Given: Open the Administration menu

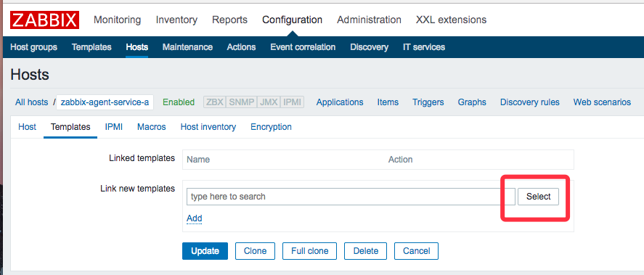Looking at the screenshot, I should (369, 20).
